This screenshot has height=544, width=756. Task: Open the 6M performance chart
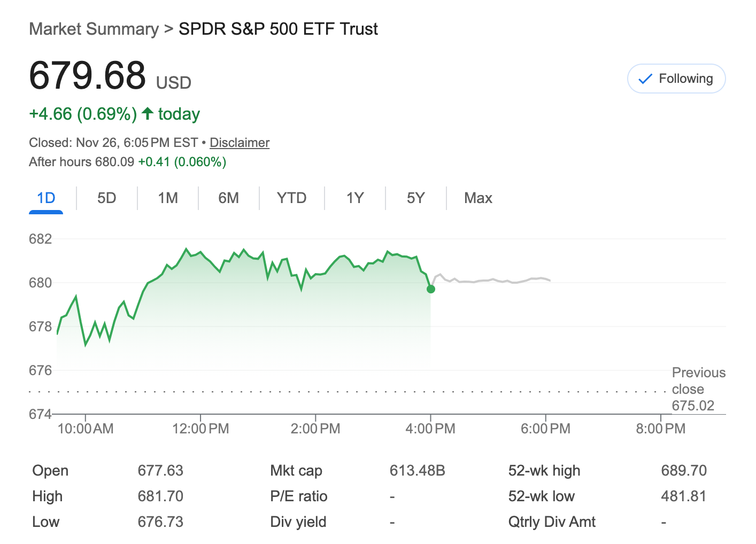coord(229,198)
